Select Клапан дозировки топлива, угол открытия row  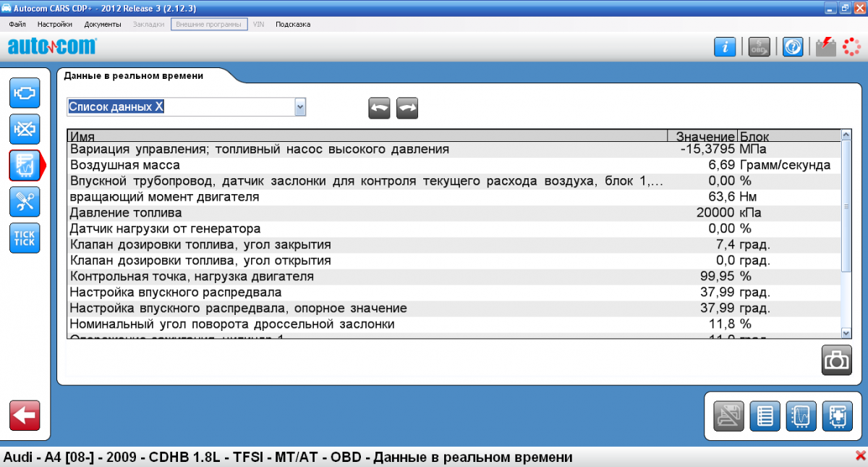click(454, 261)
